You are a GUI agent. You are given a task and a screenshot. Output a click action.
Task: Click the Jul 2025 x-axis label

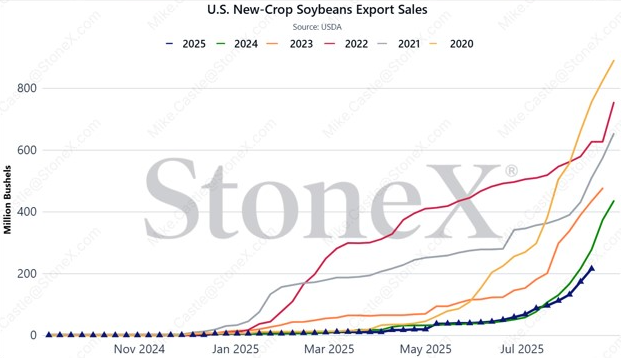pyautogui.click(x=522, y=349)
